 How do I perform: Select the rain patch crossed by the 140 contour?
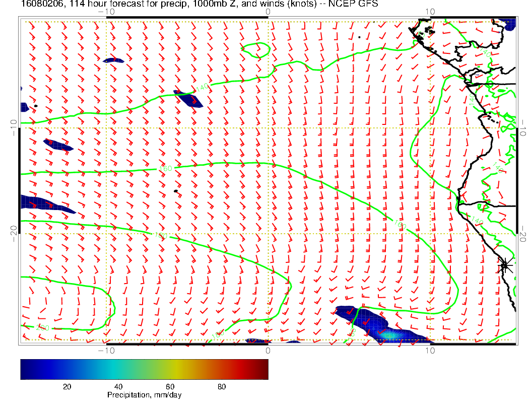coord(188,98)
